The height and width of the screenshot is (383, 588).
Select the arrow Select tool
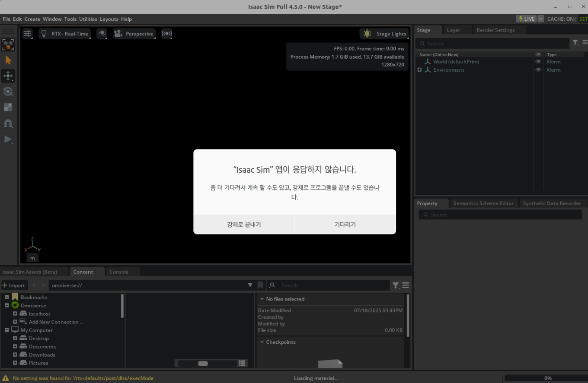point(8,60)
